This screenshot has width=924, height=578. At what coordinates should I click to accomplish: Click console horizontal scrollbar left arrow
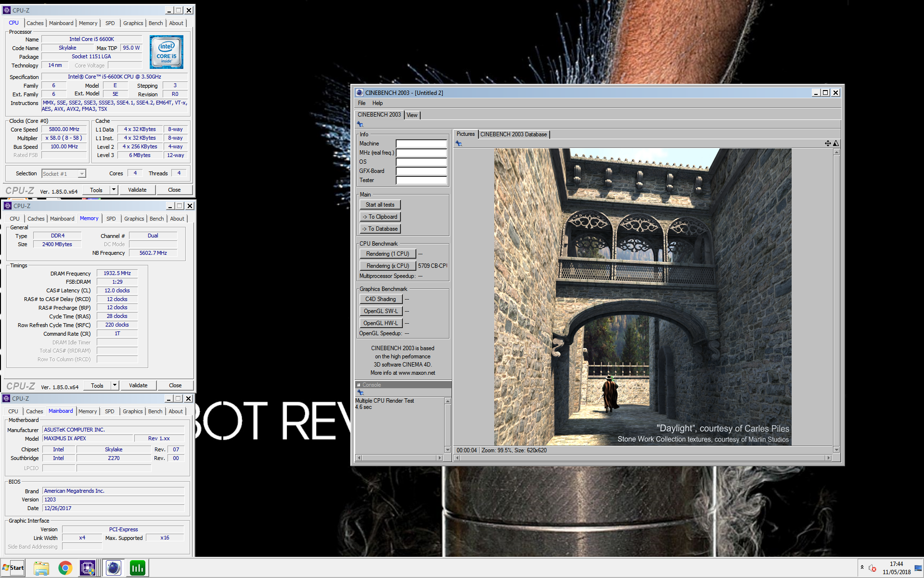coord(358,458)
